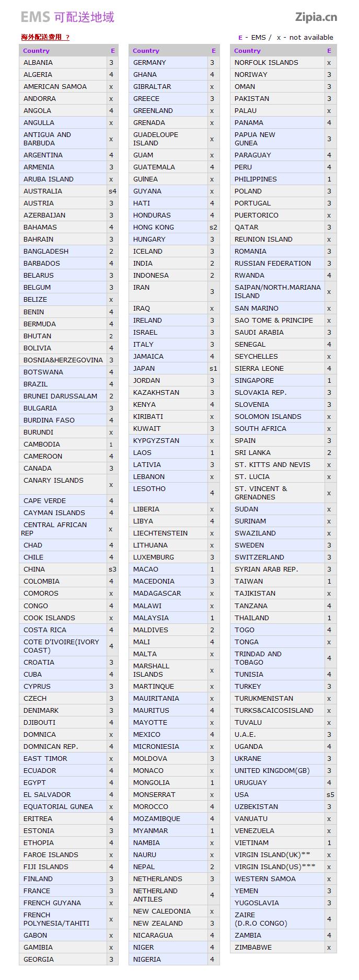Click the first table's Country header
The image size is (359, 980).
coord(37,51)
